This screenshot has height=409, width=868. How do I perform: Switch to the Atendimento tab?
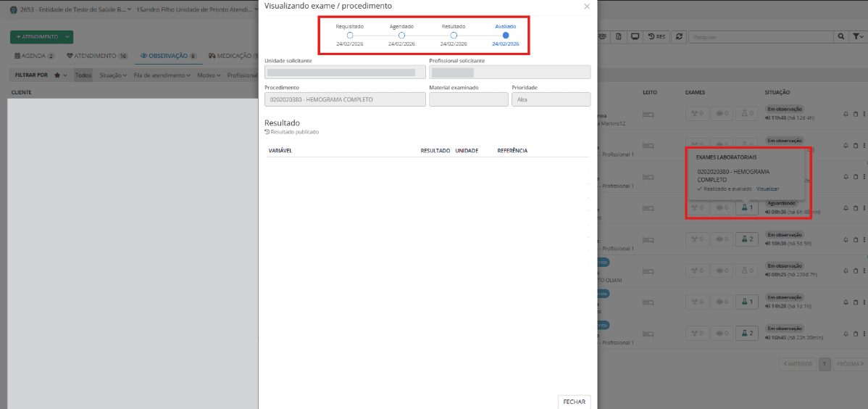click(96, 55)
